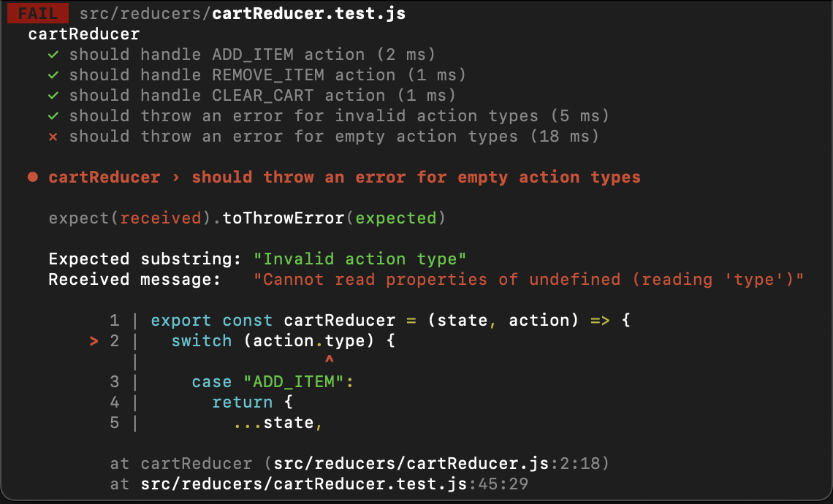This screenshot has width=833, height=504.
Task: Open src/reducers/cartReducer.test.js:45:29 stack link
Action: click(x=334, y=484)
